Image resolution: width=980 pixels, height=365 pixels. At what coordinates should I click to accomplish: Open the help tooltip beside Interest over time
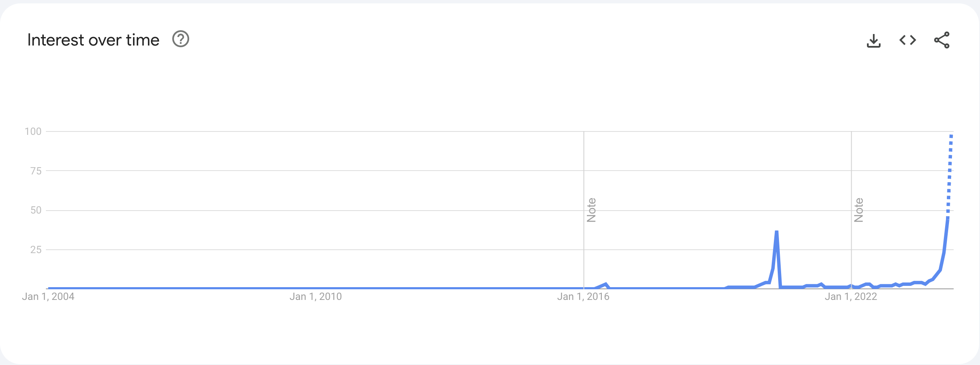181,39
